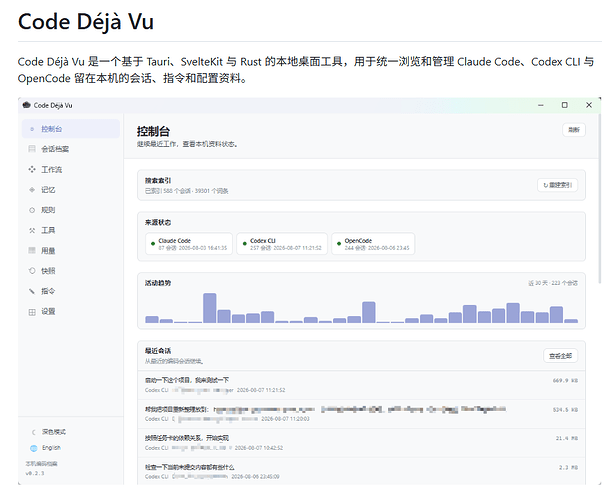Open session dated 2026-08-07 11:21:52

tap(361, 385)
